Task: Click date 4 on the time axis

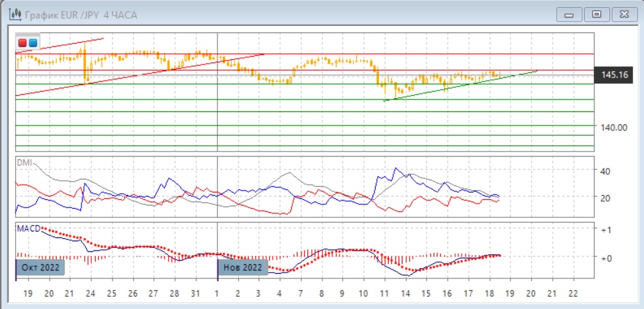Action: click(279, 293)
